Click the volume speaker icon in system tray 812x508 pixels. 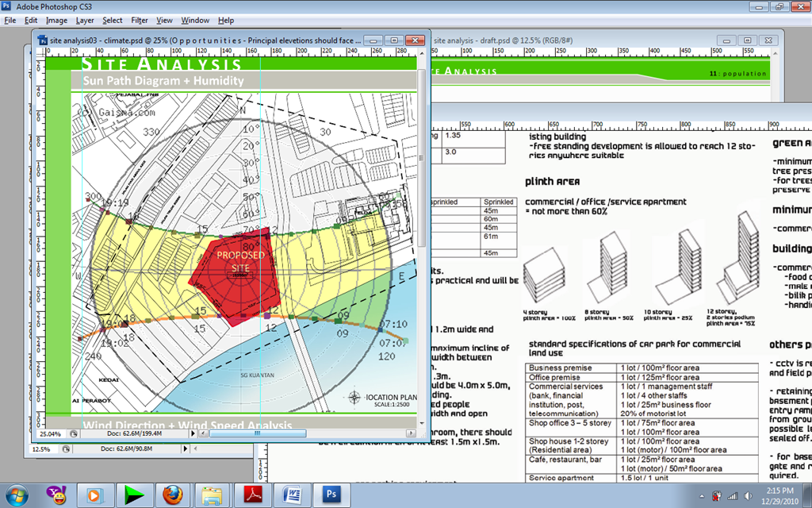pyautogui.click(x=748, y=497)
